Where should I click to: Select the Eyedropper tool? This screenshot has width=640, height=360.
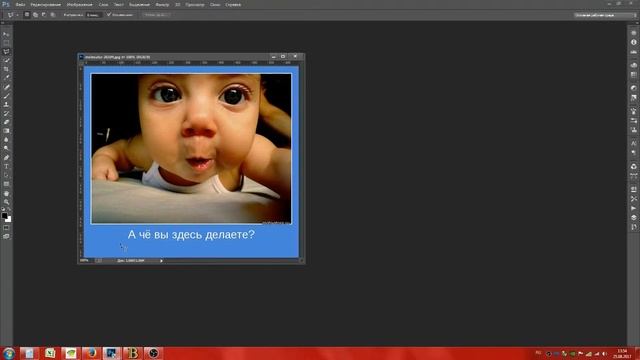(x=6, y=78)
